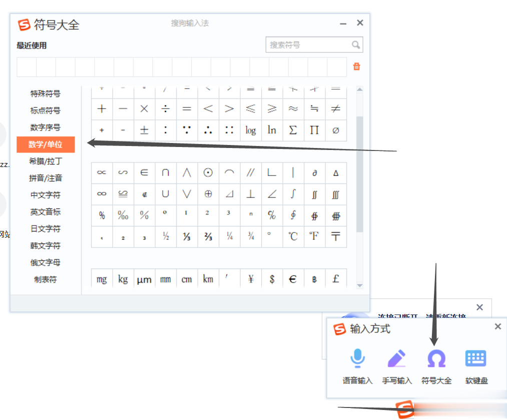Click the scrollbar up arrow

point(359,89)
